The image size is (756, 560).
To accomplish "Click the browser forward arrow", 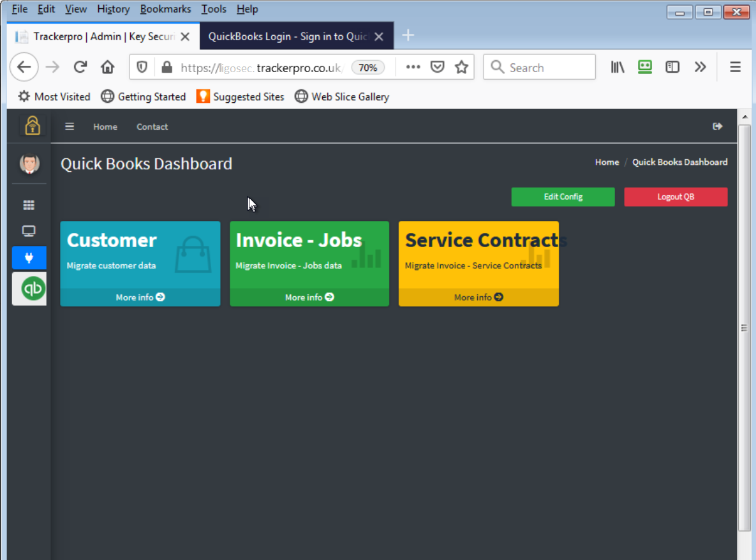I will (x=52, y=67).
